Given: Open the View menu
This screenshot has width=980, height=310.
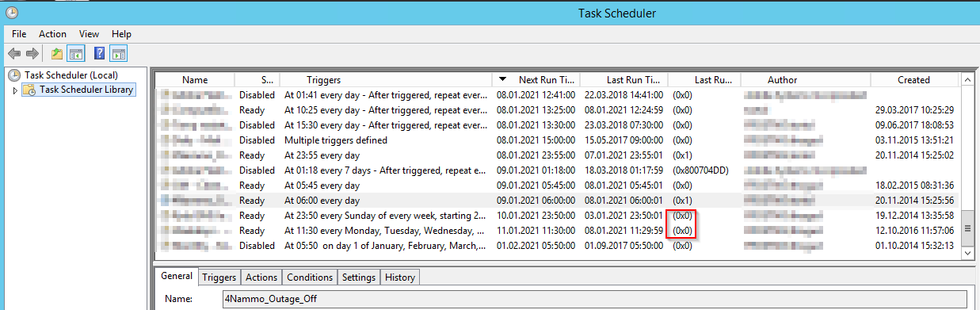Looking at the screenshot, I should tap(89, 34).
